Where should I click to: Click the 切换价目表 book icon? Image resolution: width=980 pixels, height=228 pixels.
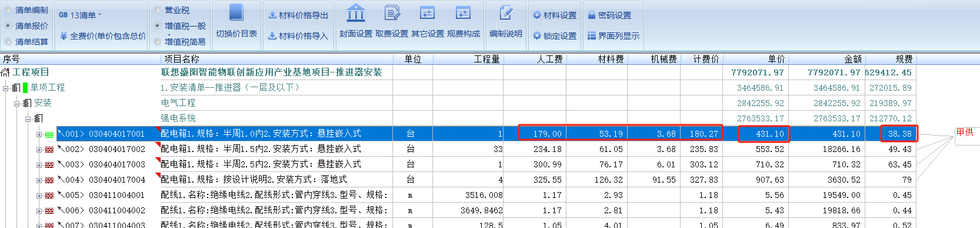[x=236, y=12]
